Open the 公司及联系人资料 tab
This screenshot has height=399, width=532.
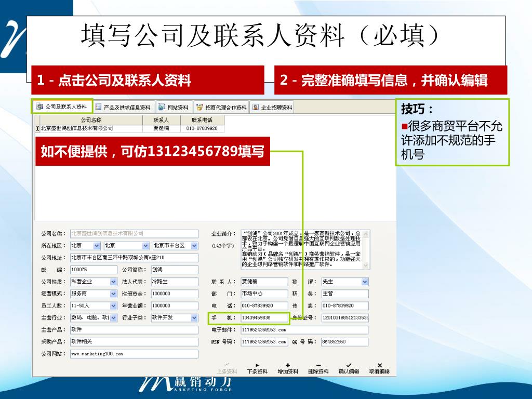pos(62,107)
